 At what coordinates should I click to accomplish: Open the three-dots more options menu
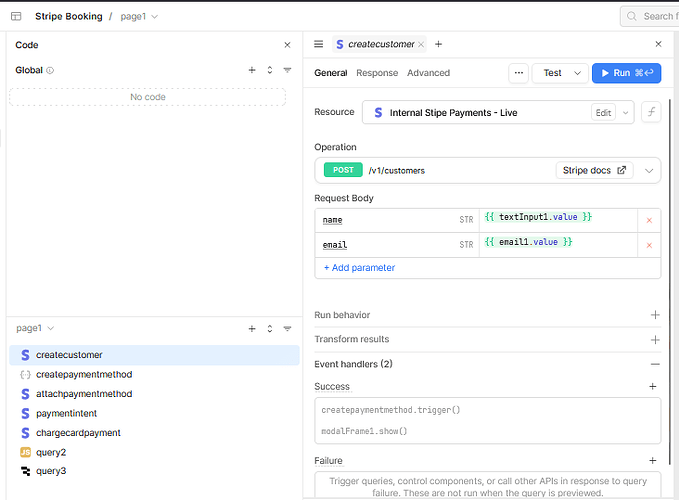tap(518, 73)
